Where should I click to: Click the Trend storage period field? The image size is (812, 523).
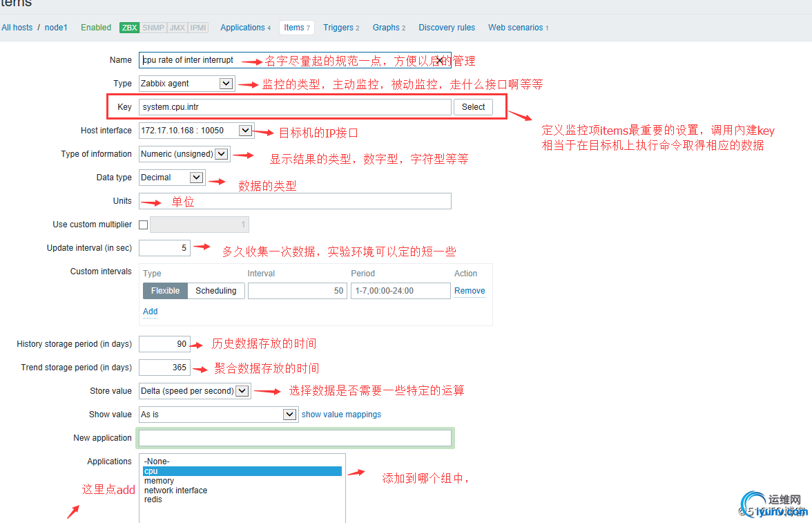tap(164, 368)
